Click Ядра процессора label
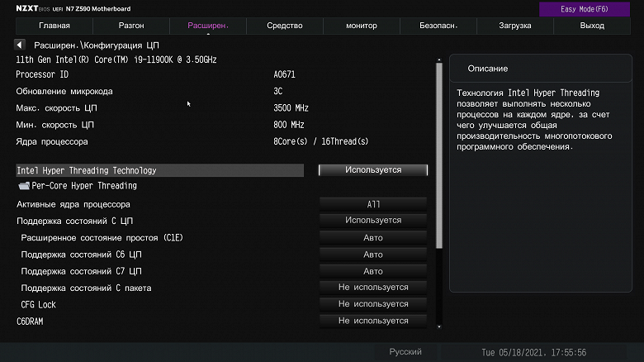 52,142
